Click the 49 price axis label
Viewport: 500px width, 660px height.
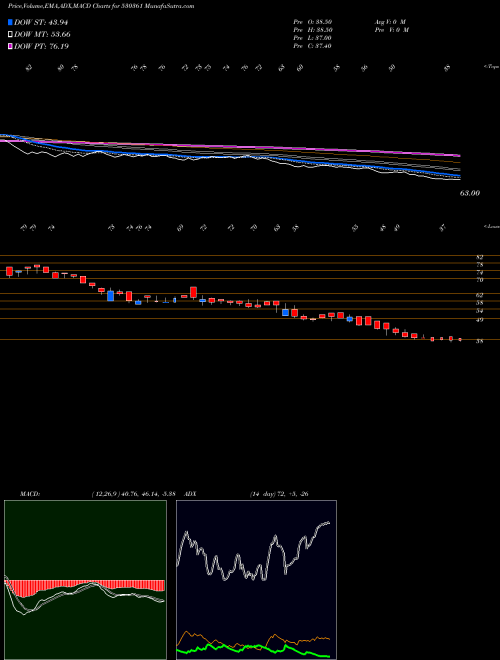click(479, 320)
